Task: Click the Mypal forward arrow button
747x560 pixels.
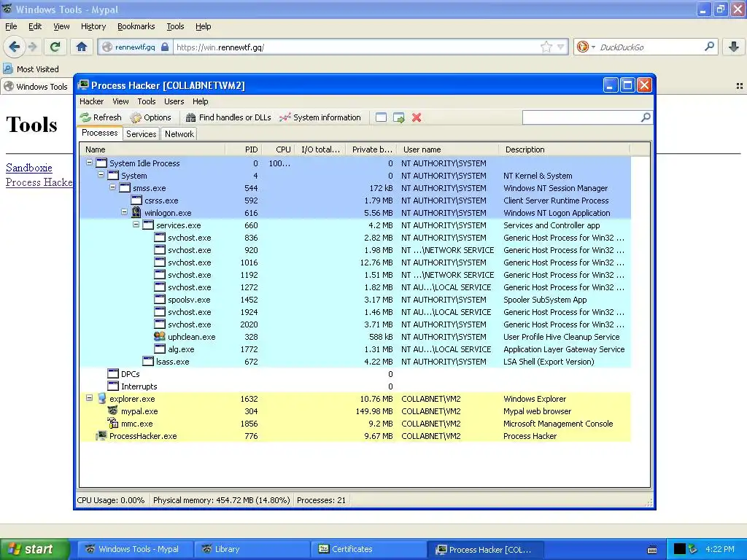Action: point(33,47)
